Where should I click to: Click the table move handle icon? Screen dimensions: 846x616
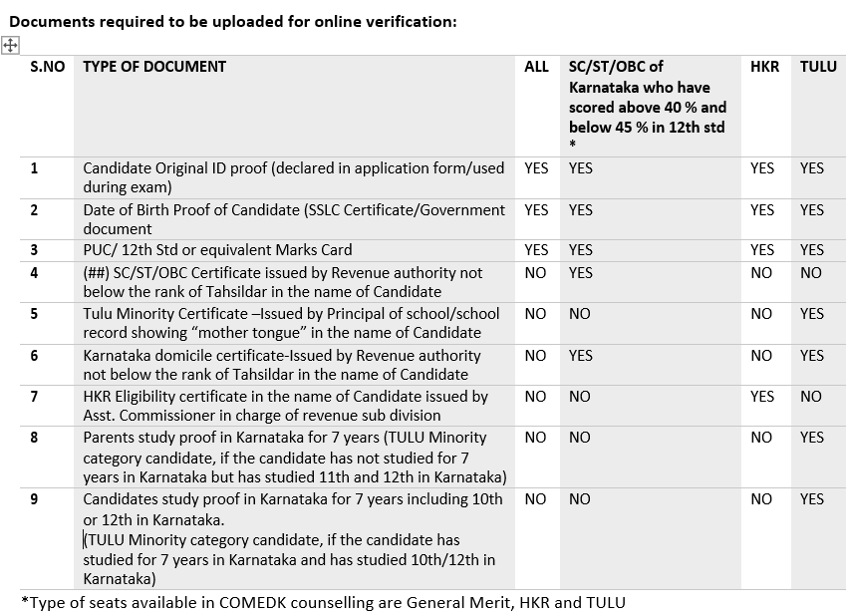pos(10,45)
